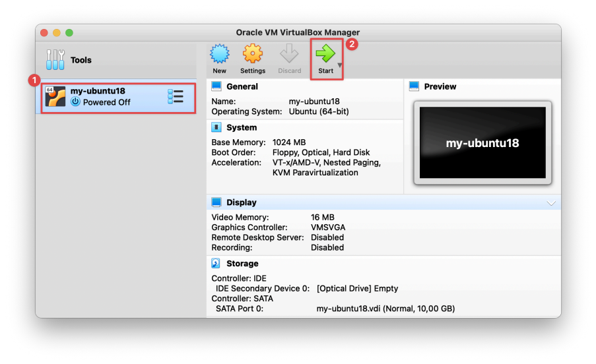Click the Controller: IDE line
596x364 pixels.
click(239, 278)
